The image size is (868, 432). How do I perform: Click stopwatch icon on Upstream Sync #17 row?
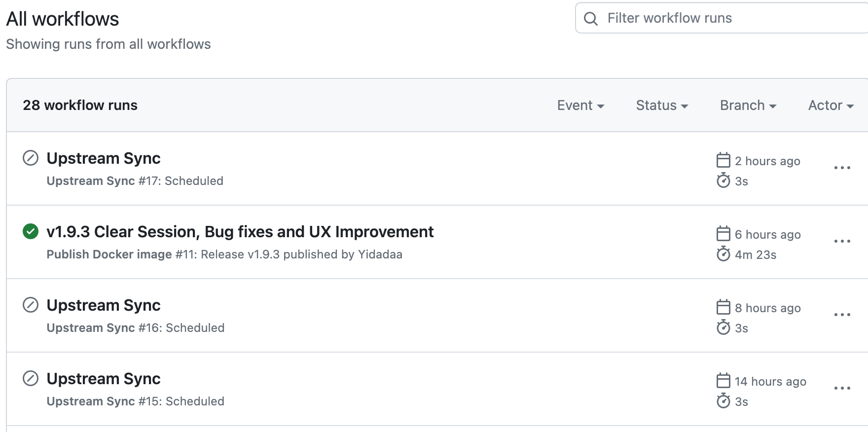tap(723, 180)
